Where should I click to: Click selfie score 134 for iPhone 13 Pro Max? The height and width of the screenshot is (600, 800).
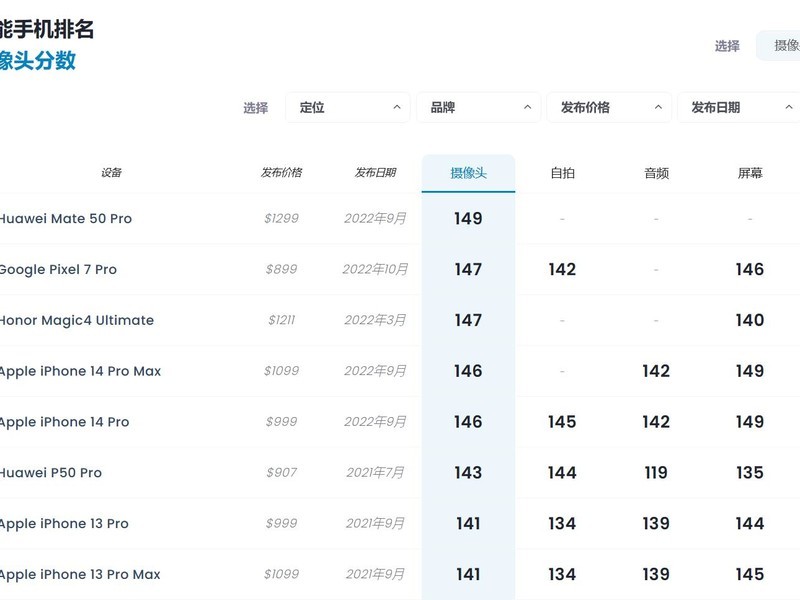tap(562, 574)
